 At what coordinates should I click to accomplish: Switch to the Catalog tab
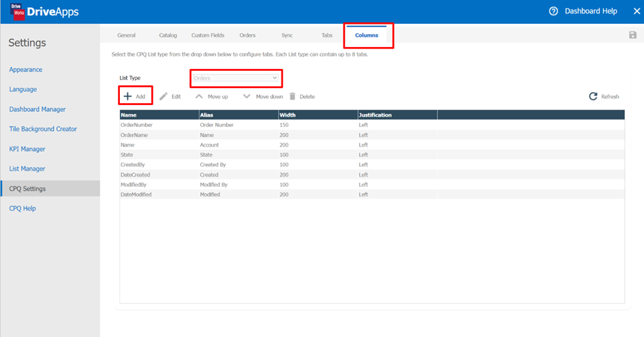pyautogui.click(x=168, y=35)
